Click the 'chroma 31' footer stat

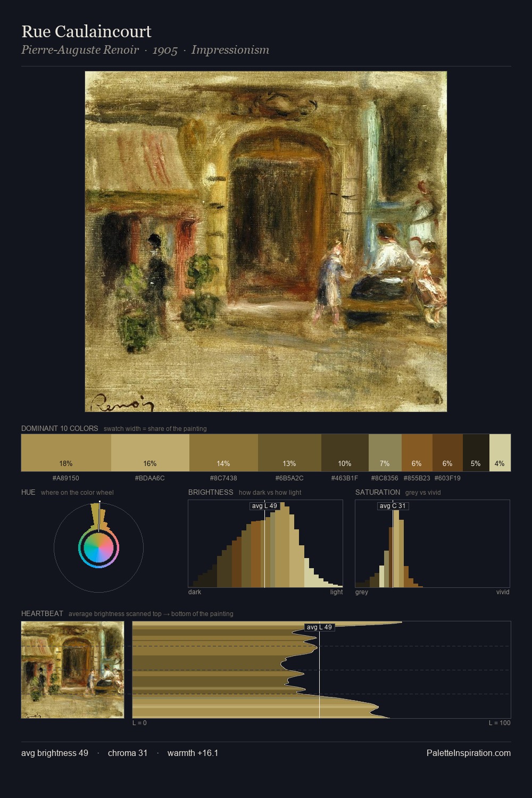coord(128,753)
